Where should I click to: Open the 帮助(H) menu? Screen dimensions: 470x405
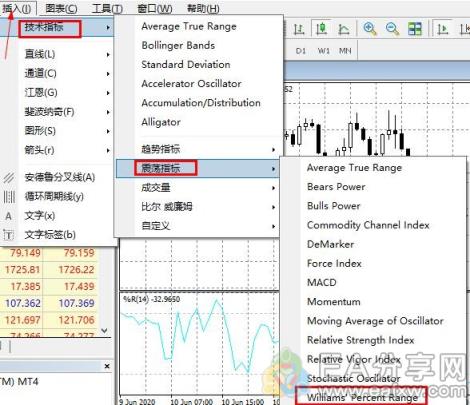click(203, 8)
